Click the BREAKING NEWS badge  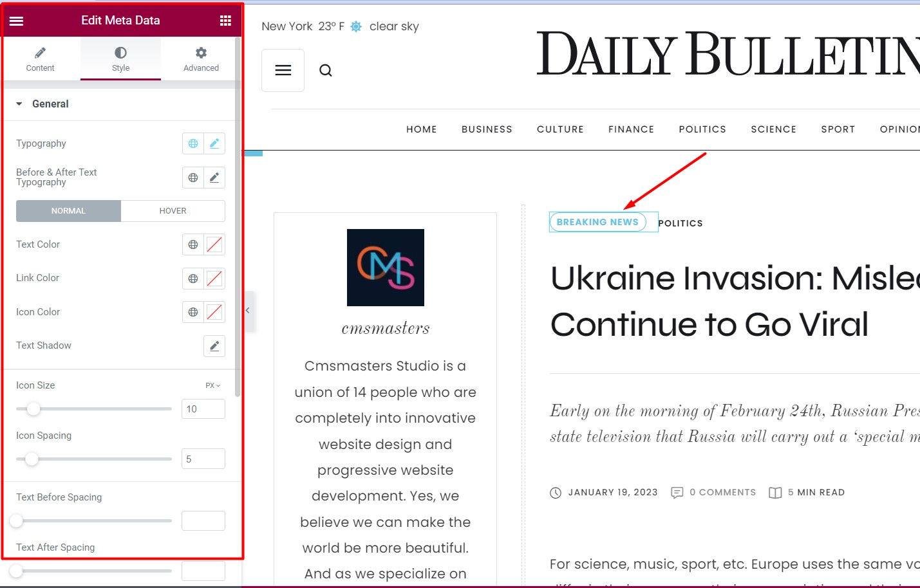(597, 222)
